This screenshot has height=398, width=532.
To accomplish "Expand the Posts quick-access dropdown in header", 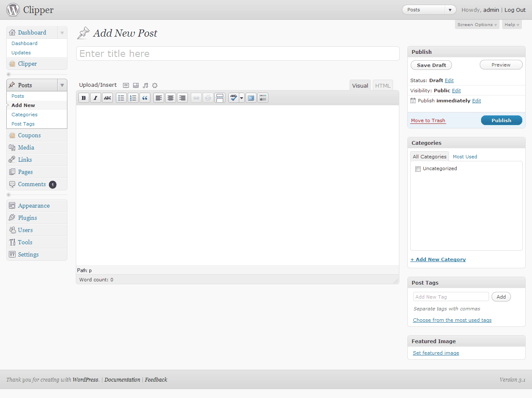I will [450, 10].
